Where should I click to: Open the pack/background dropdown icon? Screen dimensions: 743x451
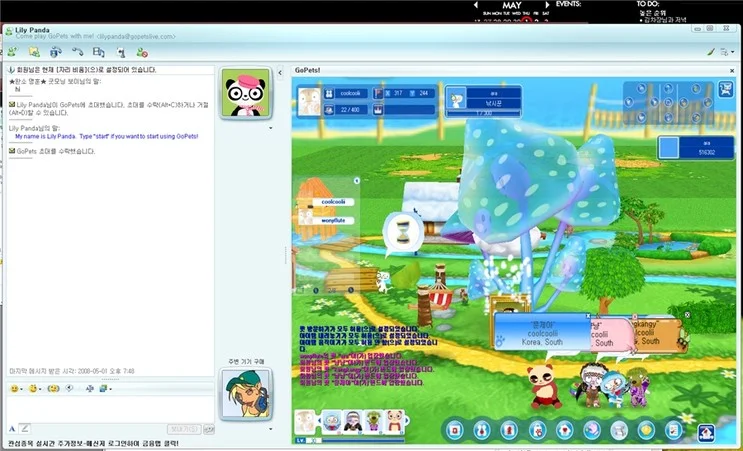pos(105,388)
